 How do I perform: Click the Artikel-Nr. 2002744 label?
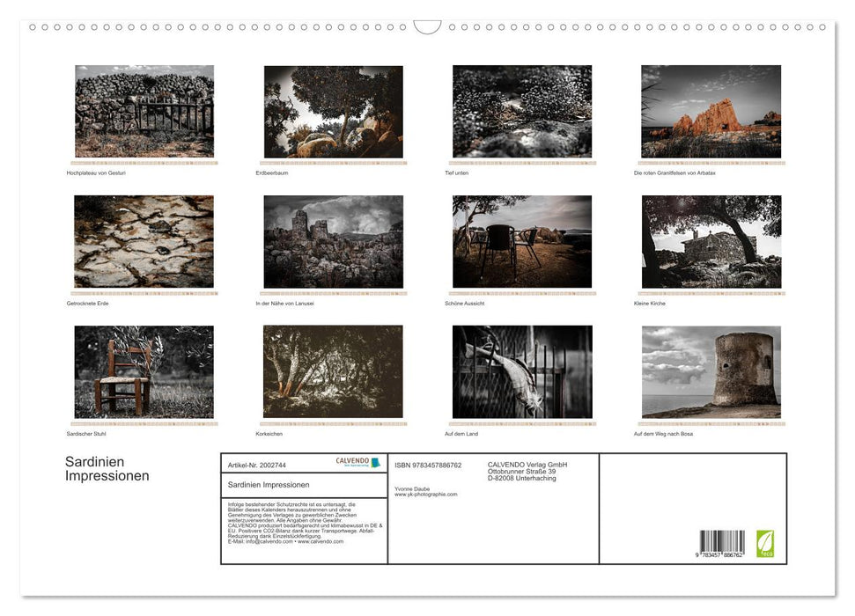[257, 465]
